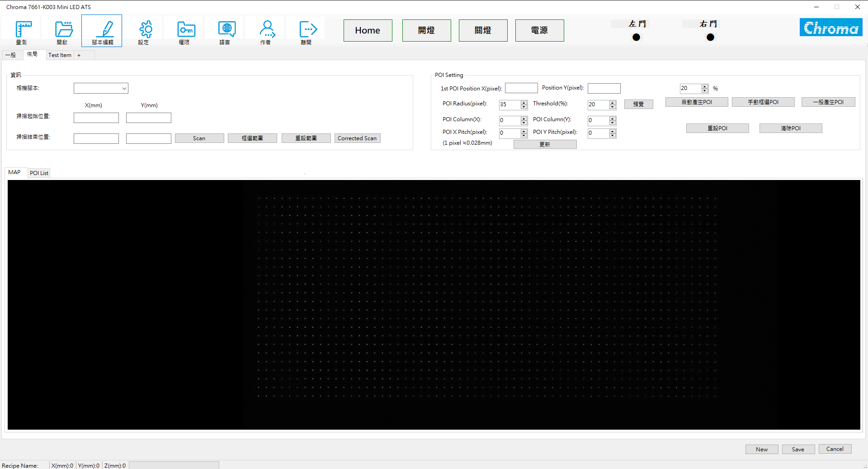Click the 離開 exit arrow icon
Viewport: 868px width, 469px height.
coord(306,31)
